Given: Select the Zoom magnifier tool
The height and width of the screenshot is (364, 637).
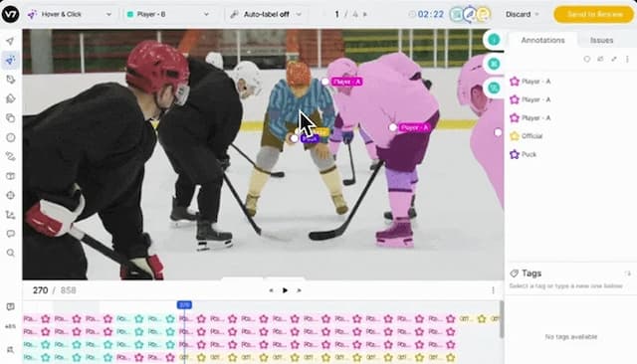Looking at the screenshot, I should (11, 253).
